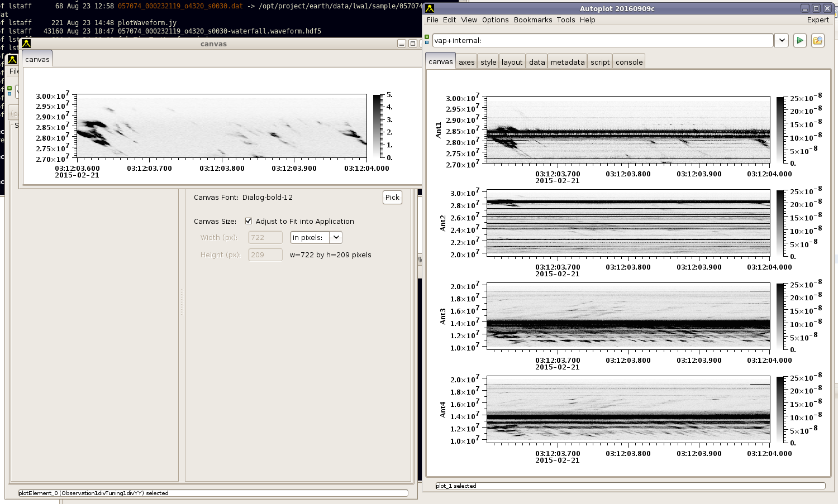Click plotWaveform.jy in the terminal listing

pyautogui.click(x=147, y=23)
